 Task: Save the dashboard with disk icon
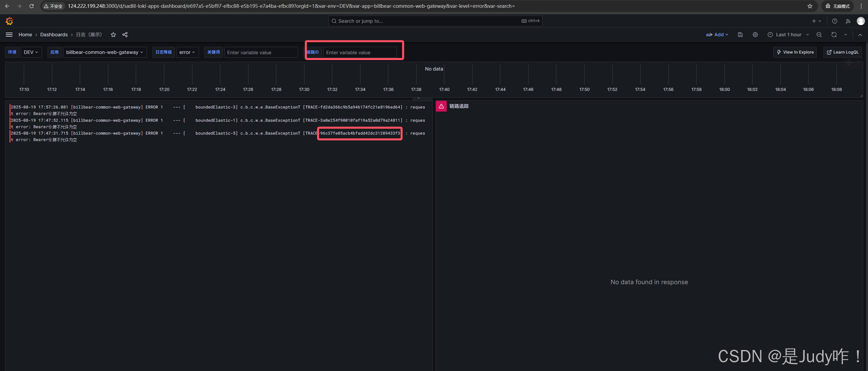pos(740,35)
